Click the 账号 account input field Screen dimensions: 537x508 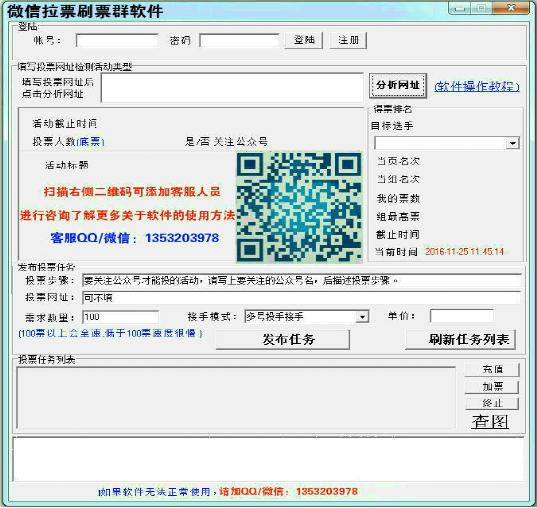click(117, 40)
